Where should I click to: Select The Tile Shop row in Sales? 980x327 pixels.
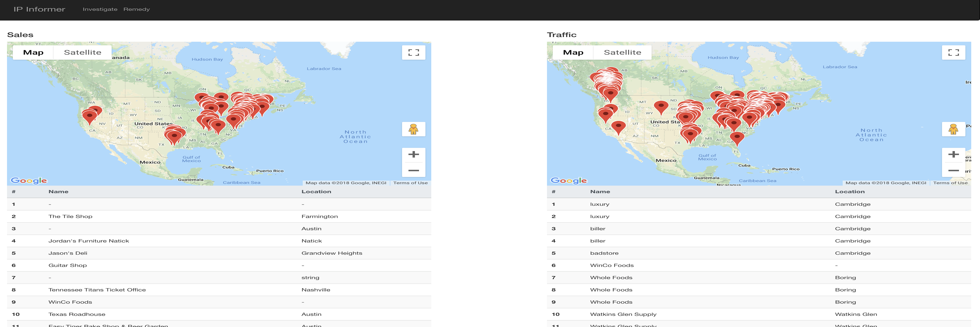(x=70, y=216)
